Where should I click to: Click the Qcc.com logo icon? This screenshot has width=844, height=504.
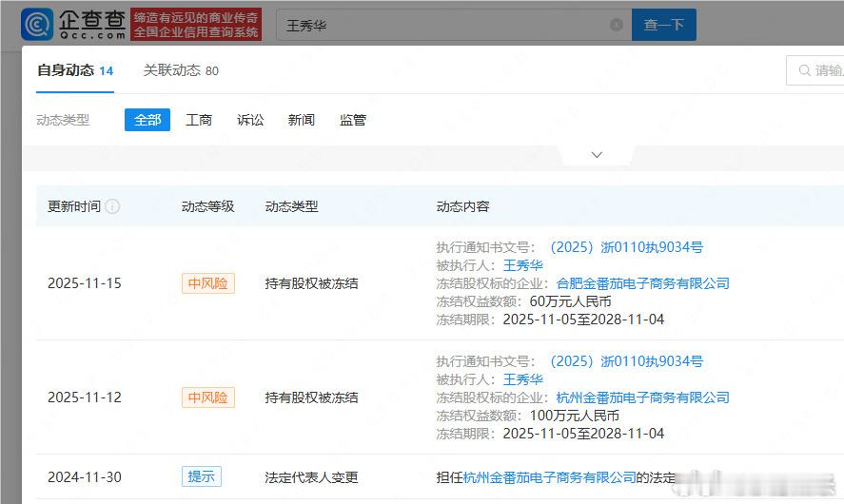[x=37, y=24]
